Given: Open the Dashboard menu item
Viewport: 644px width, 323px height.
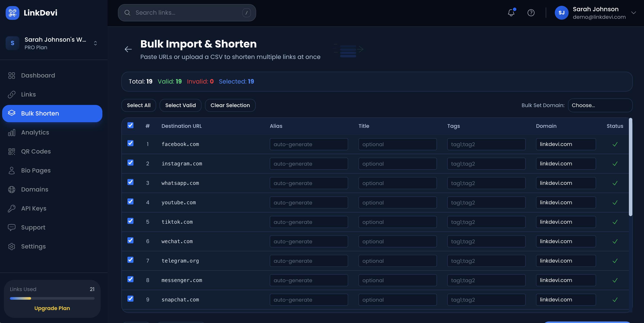Looking at the screenshot, I should tap(52, 76).
